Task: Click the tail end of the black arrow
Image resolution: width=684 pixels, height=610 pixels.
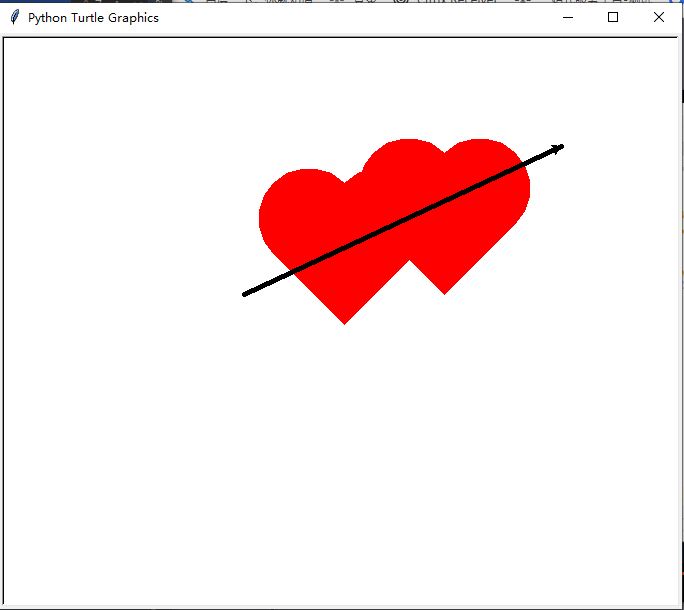Action: point(245,295)
